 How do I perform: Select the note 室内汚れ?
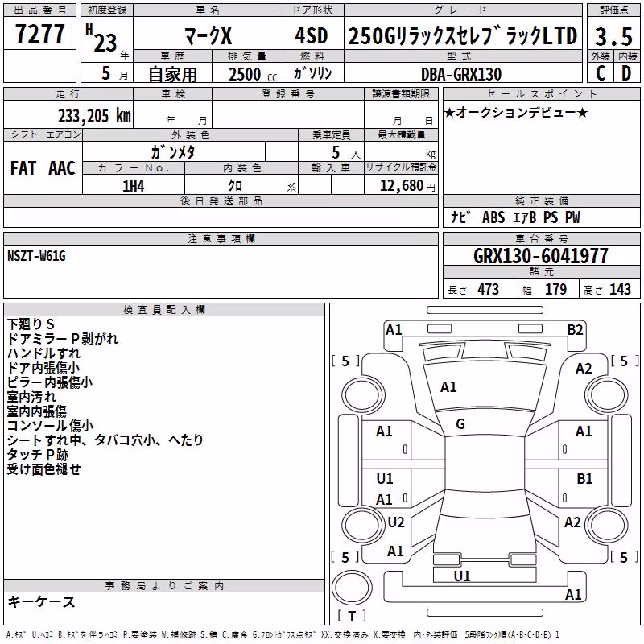[31, 397]
